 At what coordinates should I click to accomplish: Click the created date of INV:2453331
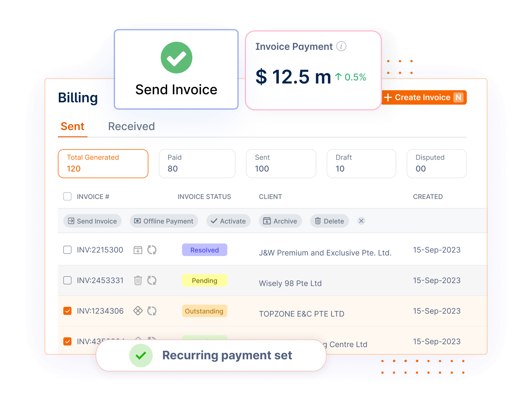pyautogui.click(x=437, y=280)
